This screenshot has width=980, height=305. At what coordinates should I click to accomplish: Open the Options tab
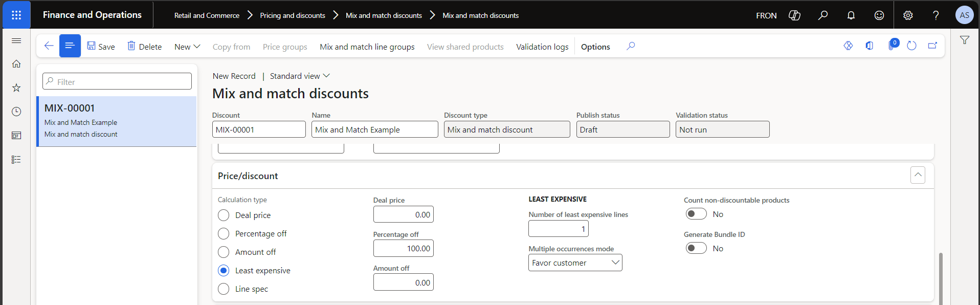click(595, 47)
